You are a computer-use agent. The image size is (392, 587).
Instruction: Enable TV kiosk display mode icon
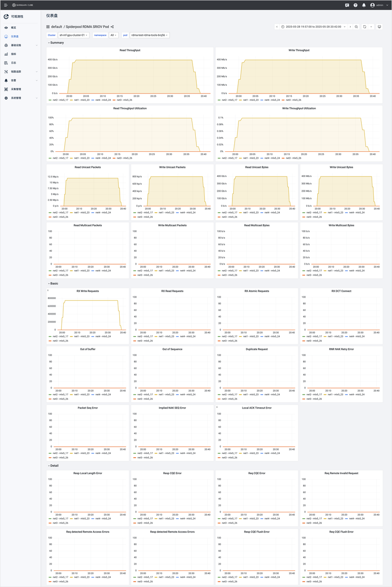tap(380, 27)
